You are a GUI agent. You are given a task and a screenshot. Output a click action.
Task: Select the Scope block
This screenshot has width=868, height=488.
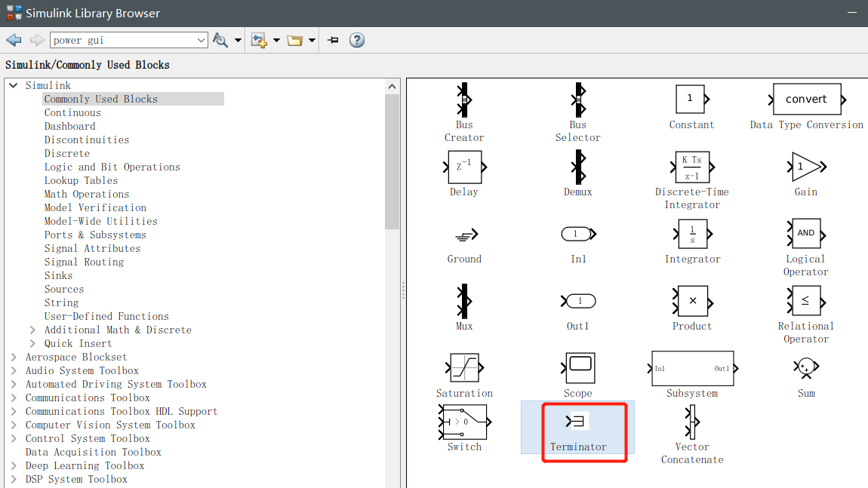pyautogui.click(x=578, y=368)
